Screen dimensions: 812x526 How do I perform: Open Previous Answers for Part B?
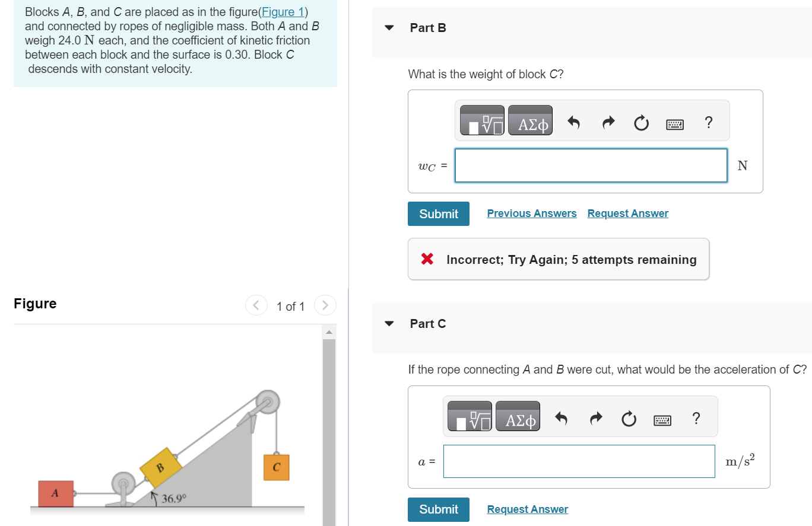(x=531, y=213)
